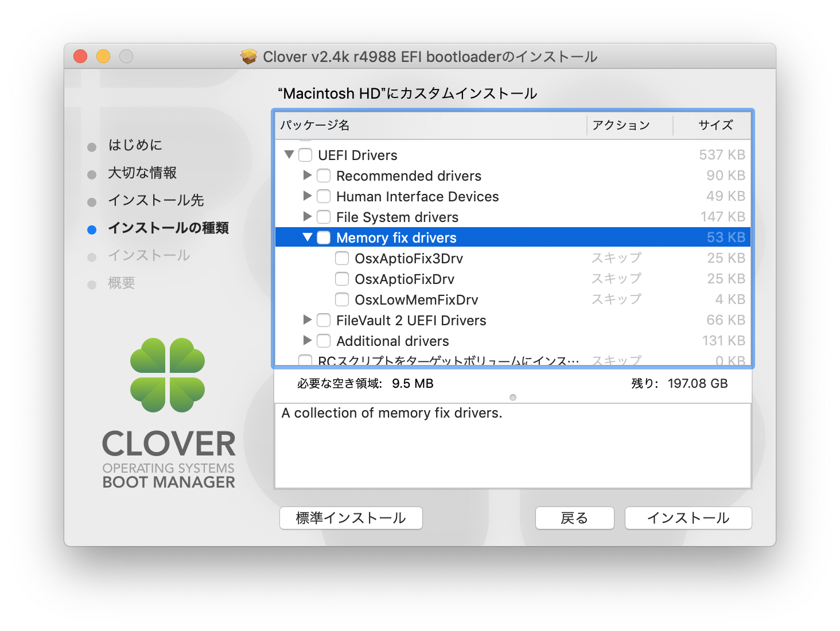Enable the OsxLowMemFixDrv checkbox
This screenshot has width=840, height=631.
342,299
